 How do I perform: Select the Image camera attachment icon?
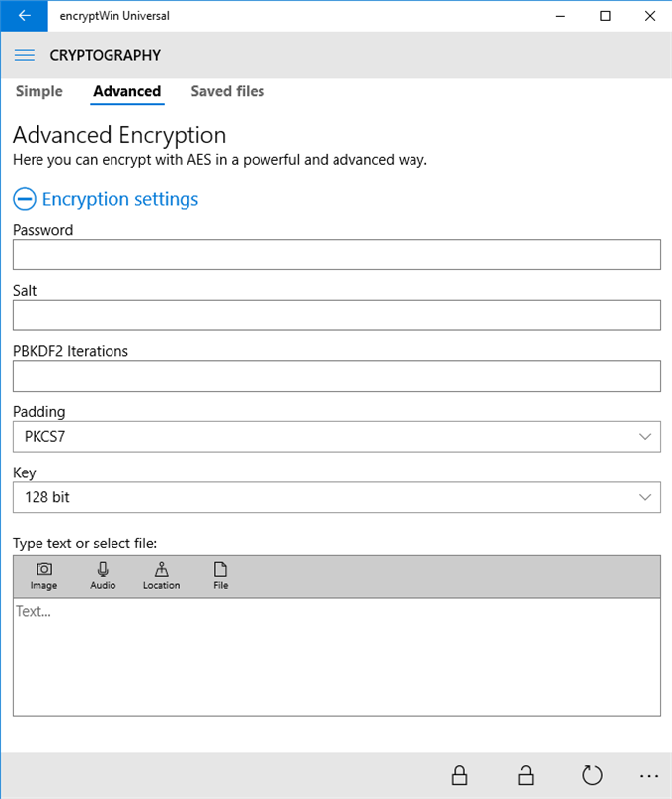pyautogui.click(x=43, y=576)
